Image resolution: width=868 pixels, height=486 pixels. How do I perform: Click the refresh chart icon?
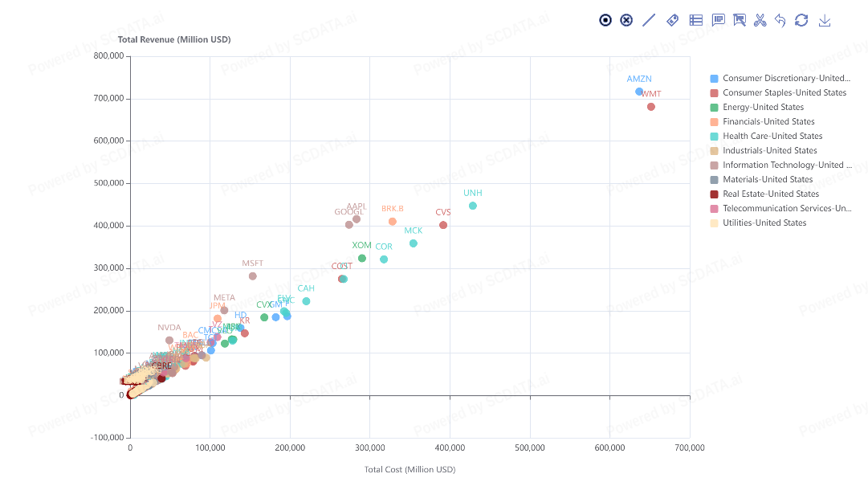(801, 20)
